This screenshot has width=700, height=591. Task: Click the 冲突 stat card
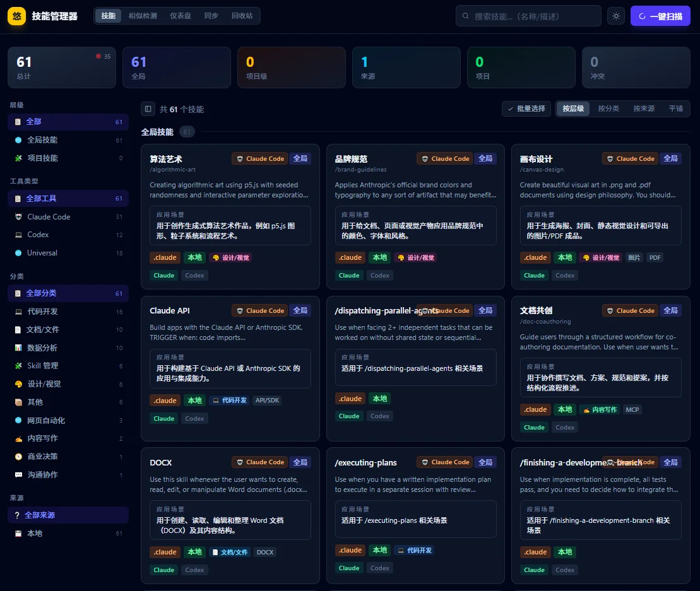636,67
